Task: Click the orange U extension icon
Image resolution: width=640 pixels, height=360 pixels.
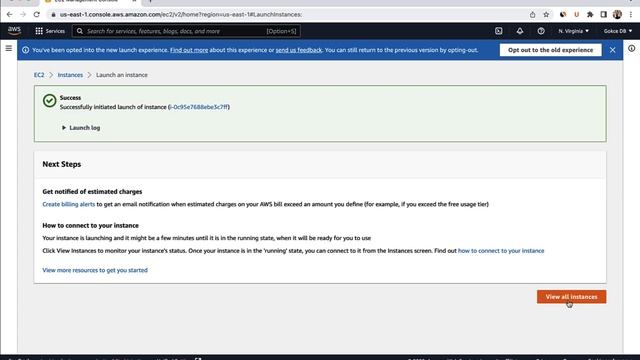Action: [x=576, y=14]
